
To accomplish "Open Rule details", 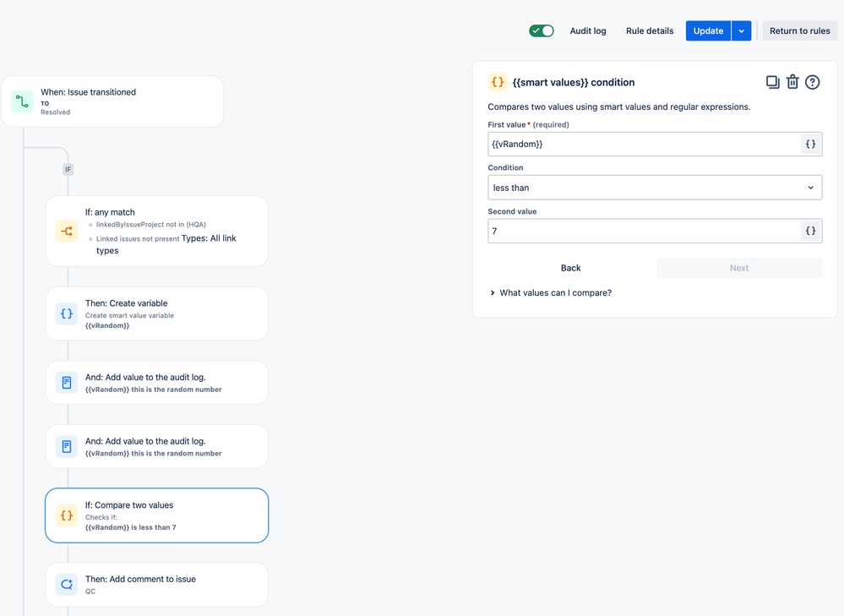I will 649,30.
